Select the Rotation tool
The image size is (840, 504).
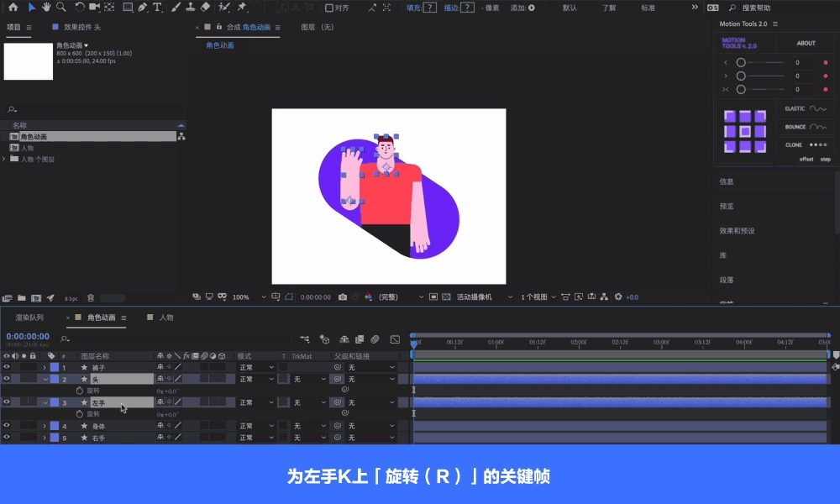(80, 8)
